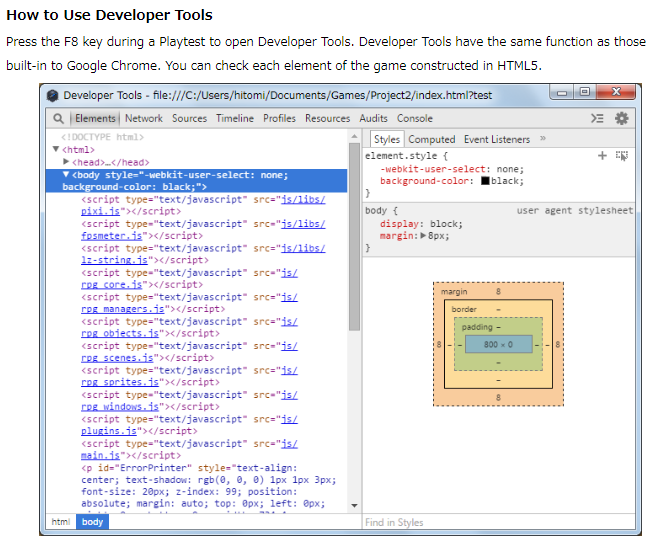Click the new style rule plus icon
This screenshot has height=540, width=650.
point(602,156)
